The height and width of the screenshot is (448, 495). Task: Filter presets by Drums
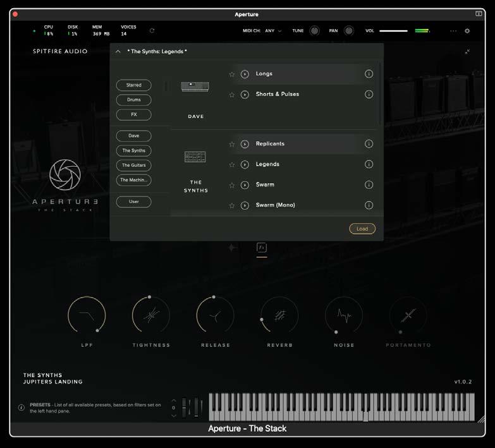point(133,100)
